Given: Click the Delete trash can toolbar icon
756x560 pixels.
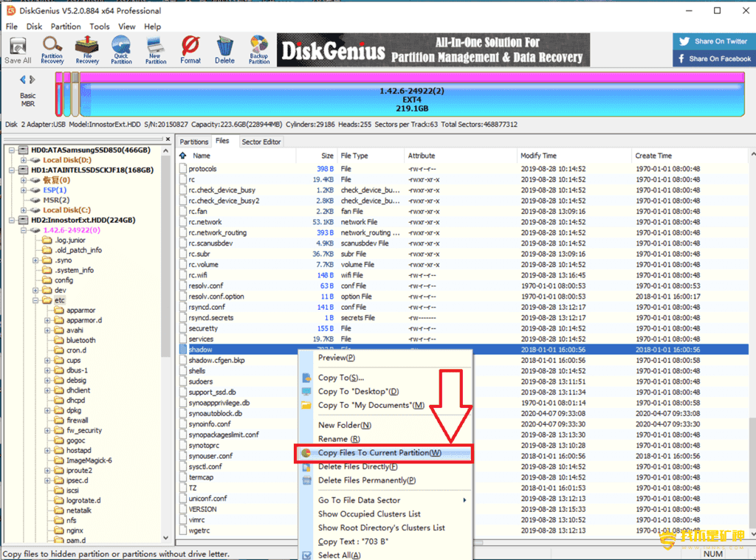Looking at the screenshot, I should [224, 50].
